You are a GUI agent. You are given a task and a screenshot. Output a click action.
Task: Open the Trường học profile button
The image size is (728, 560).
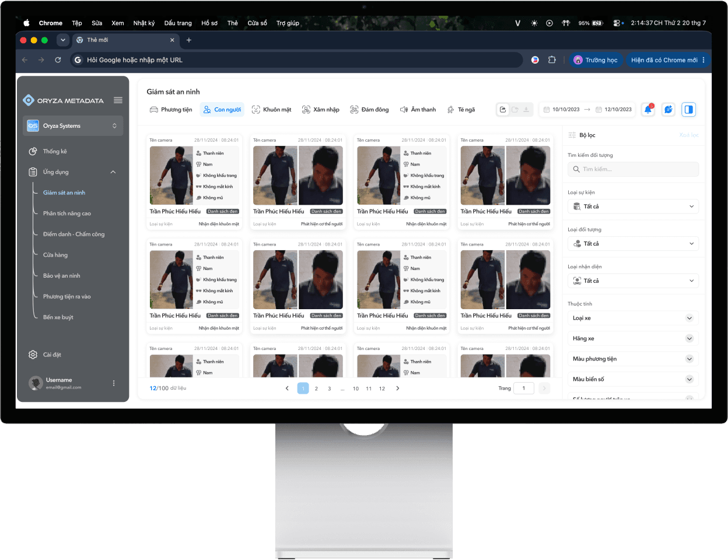click(596, 60)
